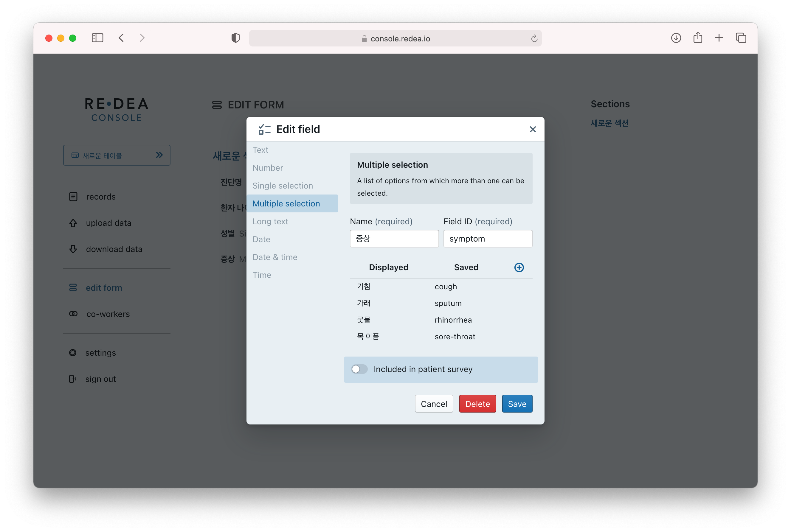Screen dimensions: 791x532
Task: Open settings gear in sidebar
Action: pos(73,353)
